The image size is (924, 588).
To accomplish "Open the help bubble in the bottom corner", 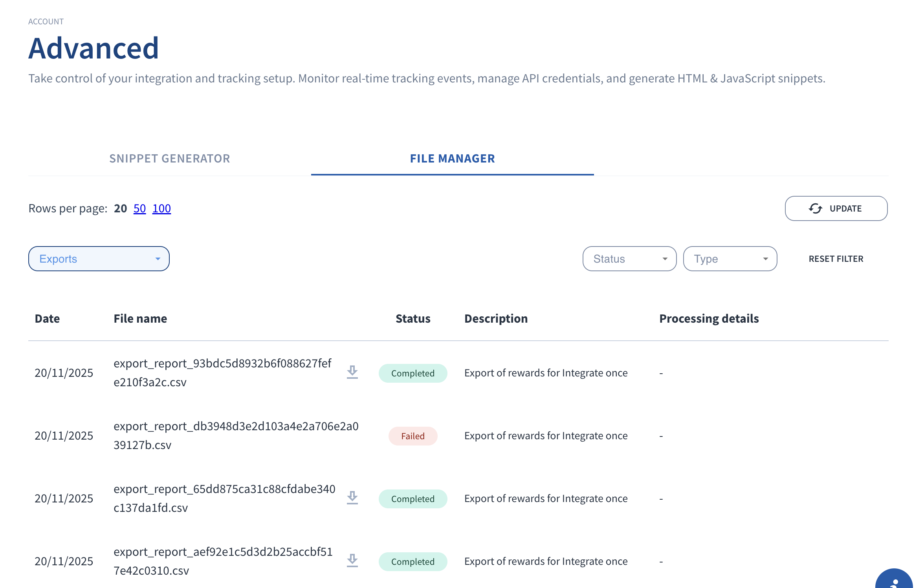I will [895, 581].
